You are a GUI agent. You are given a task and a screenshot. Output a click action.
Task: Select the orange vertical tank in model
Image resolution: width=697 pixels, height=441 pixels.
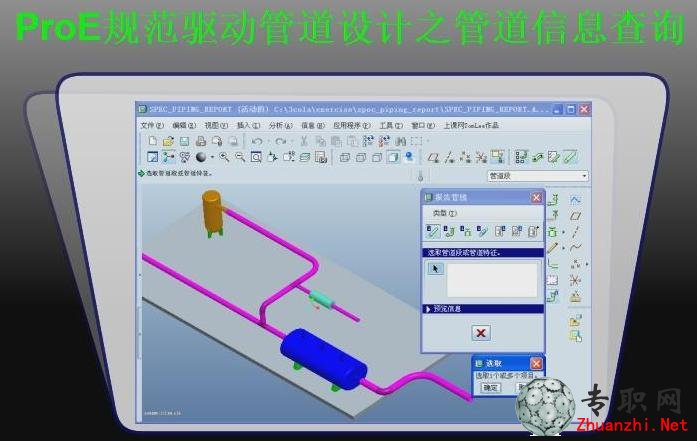point(212,211)
